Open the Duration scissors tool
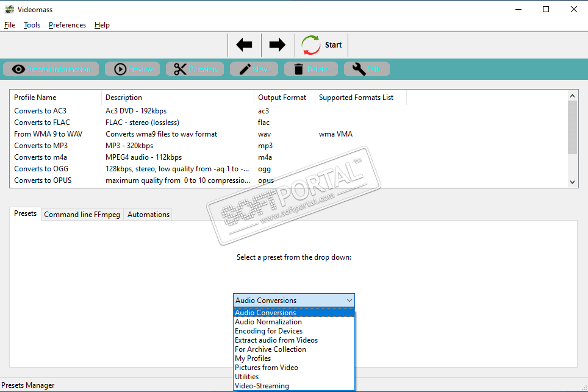The image size is (588, 392). pos(195,69)
